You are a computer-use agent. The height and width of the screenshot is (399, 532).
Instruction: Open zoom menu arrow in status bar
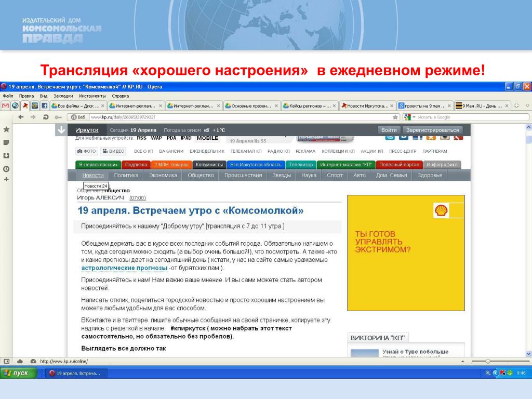point(462,362)
